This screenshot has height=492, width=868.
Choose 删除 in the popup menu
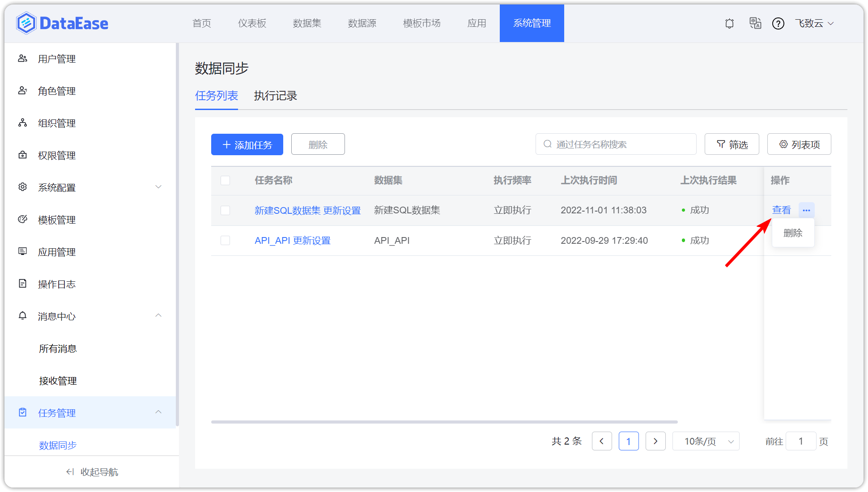(793, 233)
